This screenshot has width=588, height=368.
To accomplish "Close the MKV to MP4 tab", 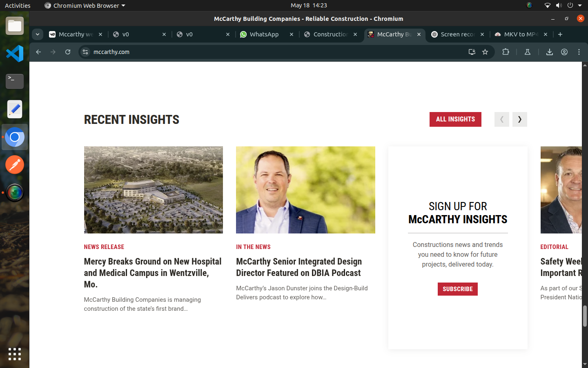I will click(x=546, y=34).
